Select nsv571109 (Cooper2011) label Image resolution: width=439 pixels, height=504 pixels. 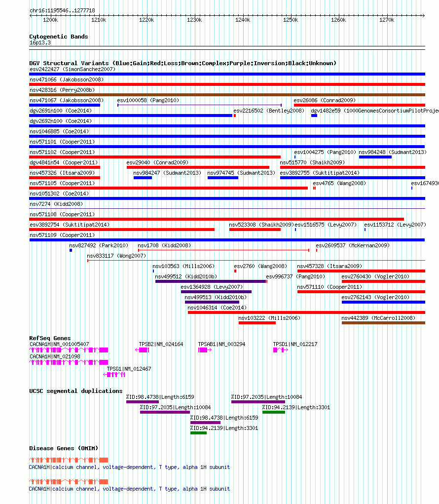point(62,234)
